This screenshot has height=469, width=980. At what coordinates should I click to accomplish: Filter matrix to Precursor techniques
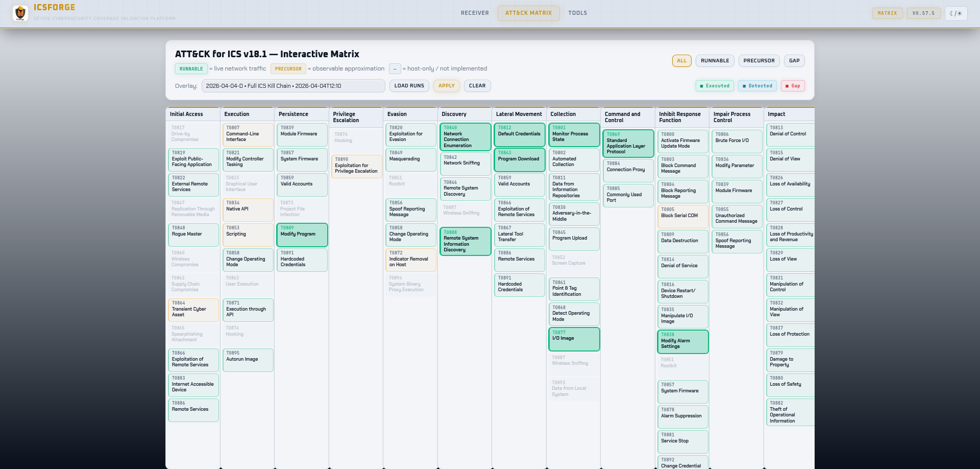pyautogui.click(x=758, y=61)
